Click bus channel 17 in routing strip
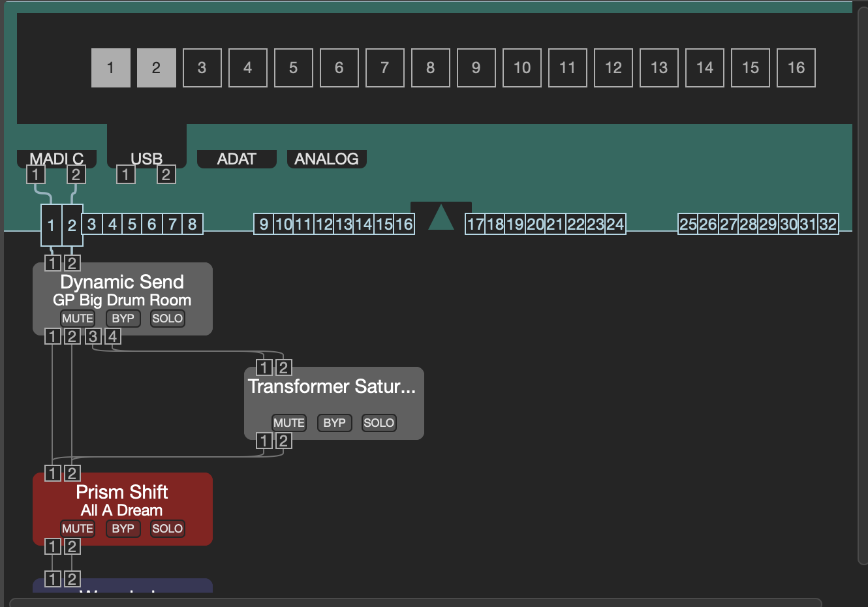This screenshot has height=607, width=868. 475,225
